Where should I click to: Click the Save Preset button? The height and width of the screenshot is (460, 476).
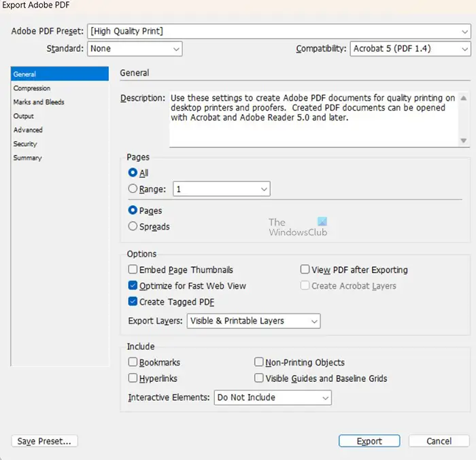click(44, 441)
